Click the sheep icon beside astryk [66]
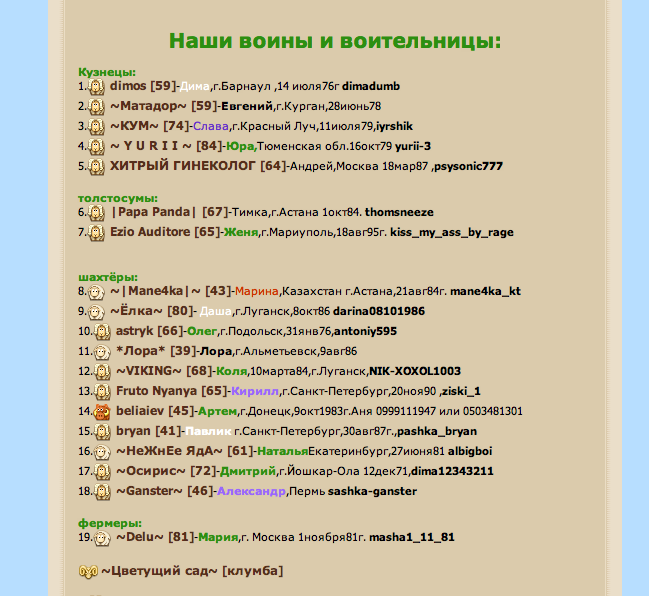The width and height of the screenshot is (649, 596). coord(102,332)
